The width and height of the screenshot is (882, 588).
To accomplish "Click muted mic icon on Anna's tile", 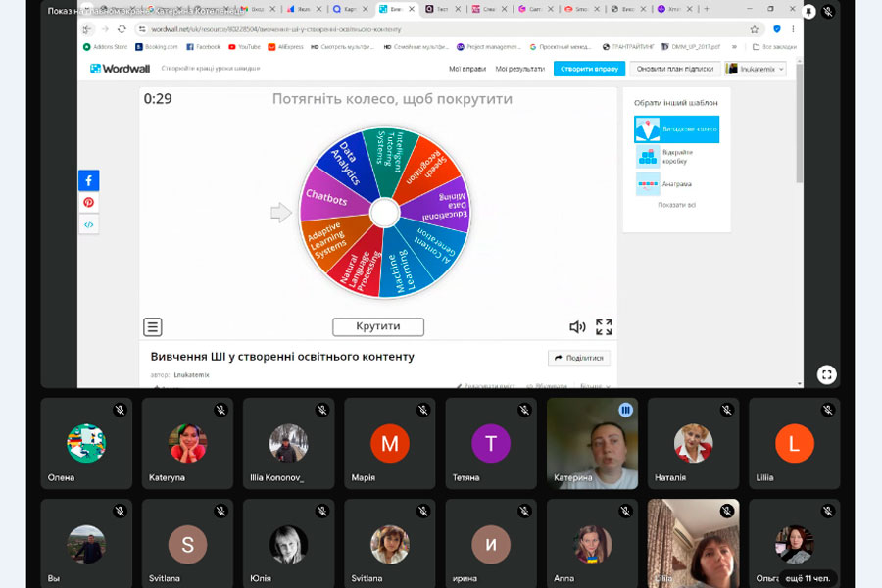I will [625, 511].
